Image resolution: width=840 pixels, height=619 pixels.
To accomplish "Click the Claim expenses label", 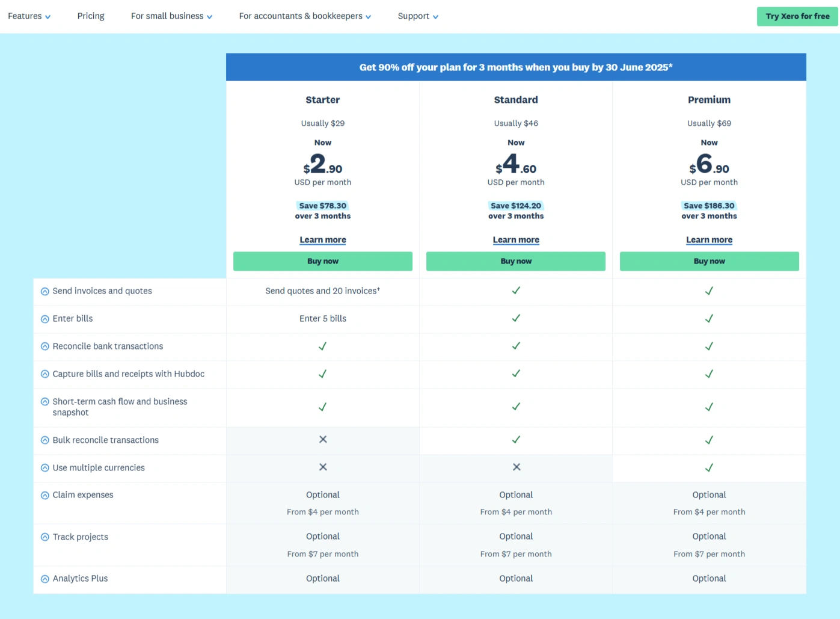I will (x=83, y=495).
